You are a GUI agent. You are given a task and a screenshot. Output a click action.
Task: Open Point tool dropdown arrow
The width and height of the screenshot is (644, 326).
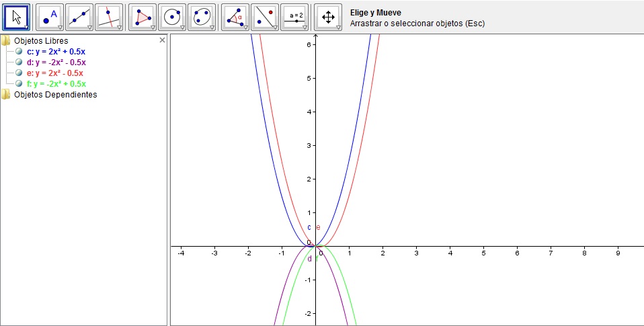point(60,27)
